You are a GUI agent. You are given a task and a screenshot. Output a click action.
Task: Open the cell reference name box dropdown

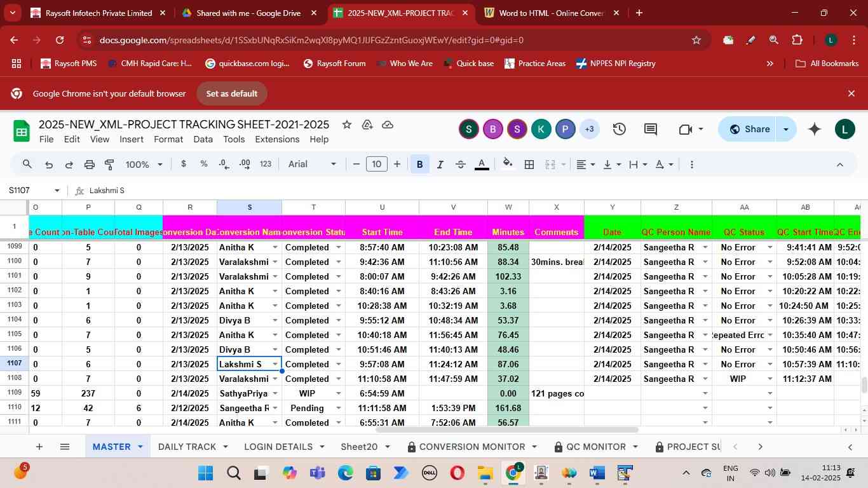pos(57,191)
